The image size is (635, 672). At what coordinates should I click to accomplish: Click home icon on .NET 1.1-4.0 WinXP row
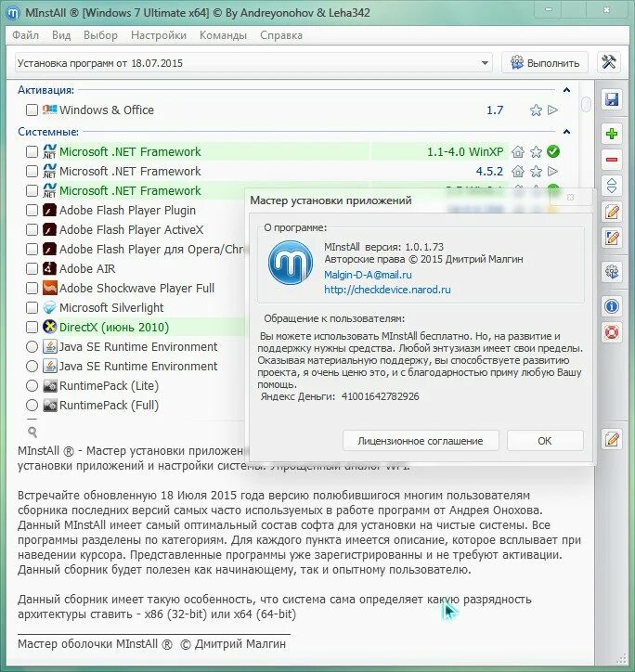tap(518, 151)
